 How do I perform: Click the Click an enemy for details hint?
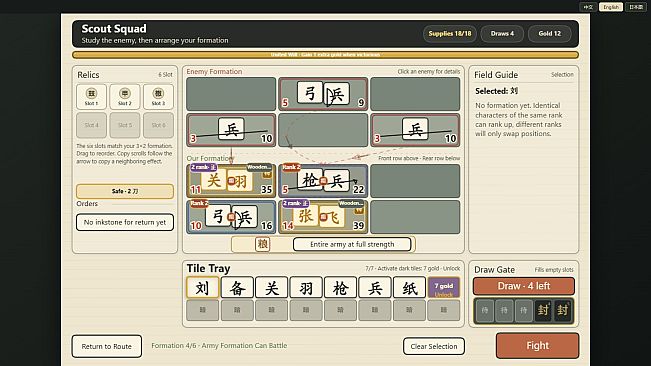coord(428,71)
